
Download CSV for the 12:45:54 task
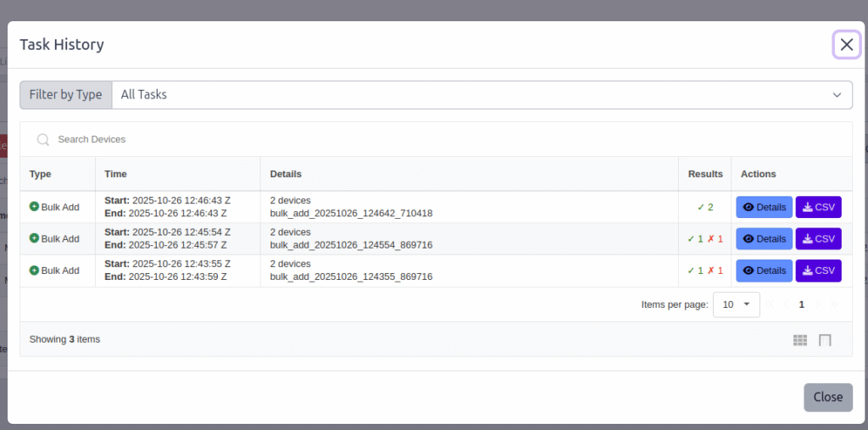pos(818,239)
